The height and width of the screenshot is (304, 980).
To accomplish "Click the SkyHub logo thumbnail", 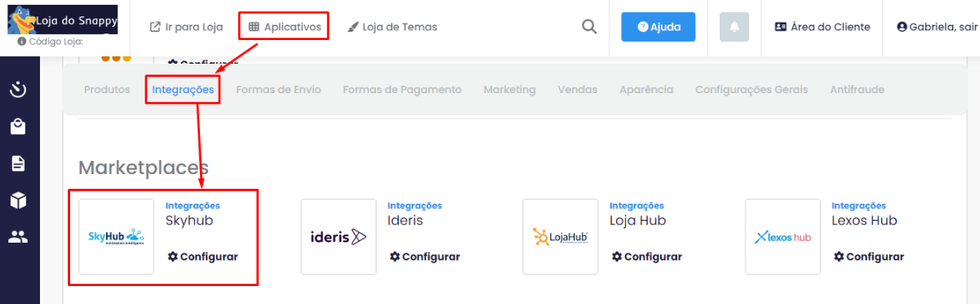I will coord(116,237).
